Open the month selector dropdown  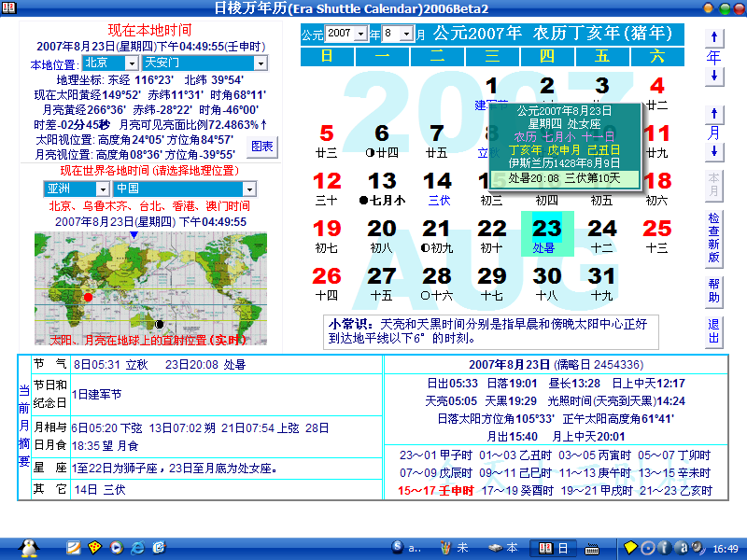click(407, 34)
